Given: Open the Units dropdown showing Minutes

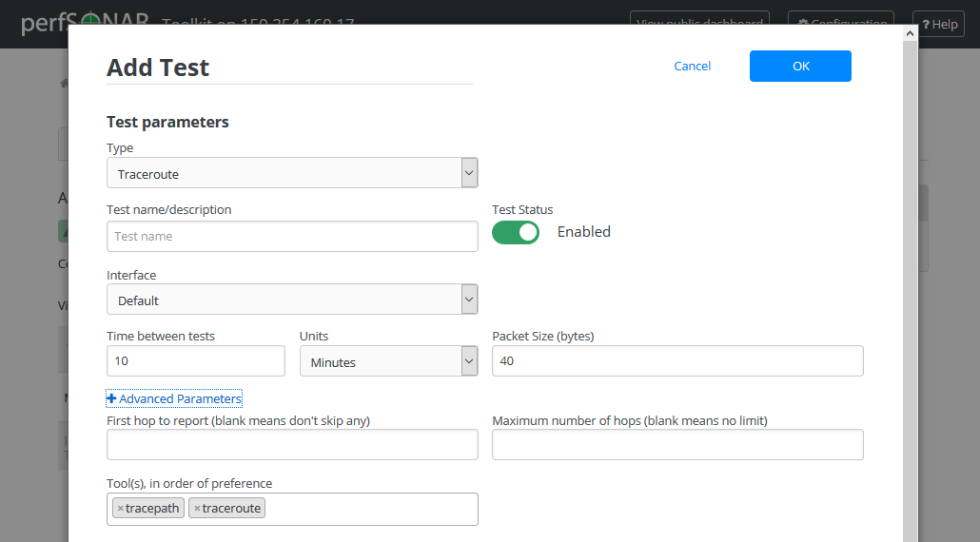Looking at the screenshot, I should (x=389, y=361).
